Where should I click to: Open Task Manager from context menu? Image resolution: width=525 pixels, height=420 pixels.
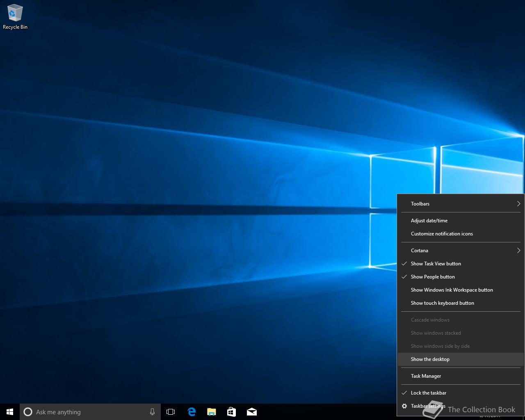(x=461, y=376)
